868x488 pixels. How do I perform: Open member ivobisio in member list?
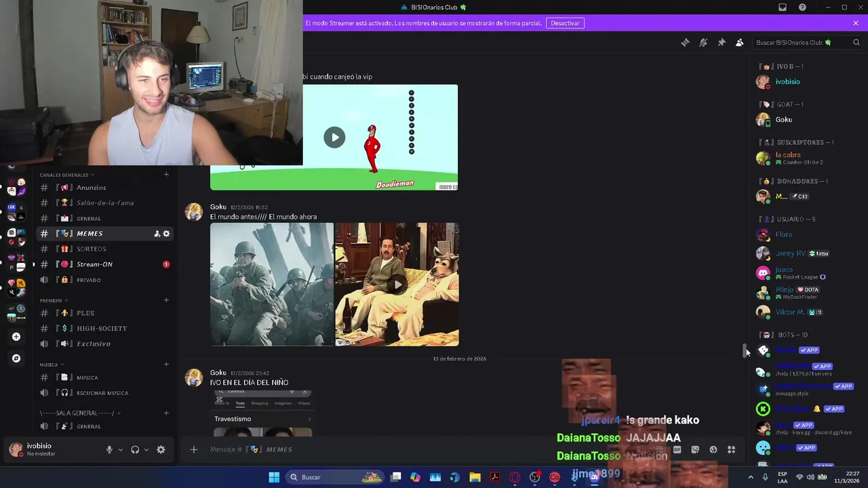[x=807, y=81]
